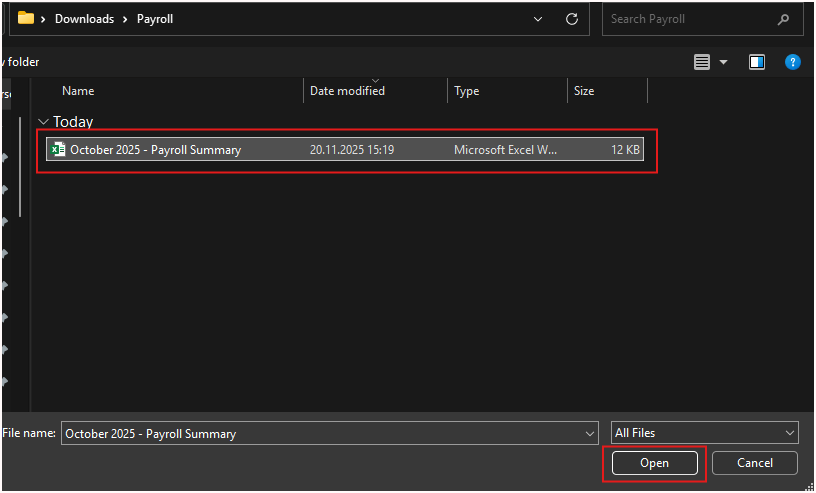Cancel the file dialog

click(x=754, y=463)
